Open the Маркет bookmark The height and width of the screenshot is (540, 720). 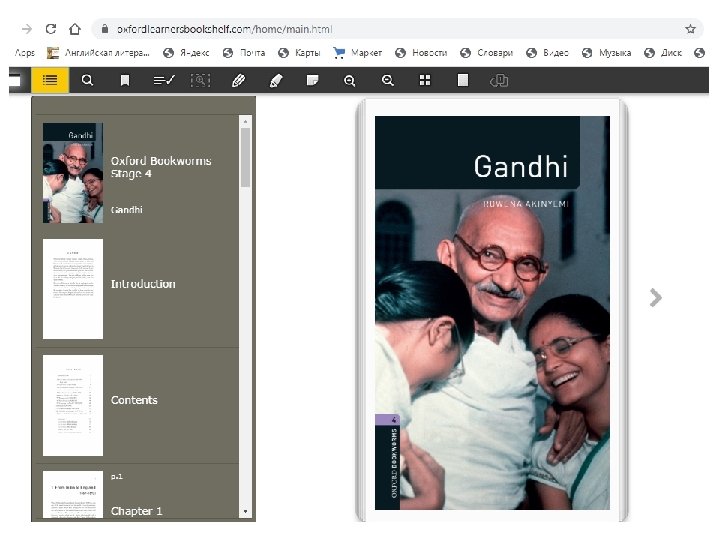[358, 53]
